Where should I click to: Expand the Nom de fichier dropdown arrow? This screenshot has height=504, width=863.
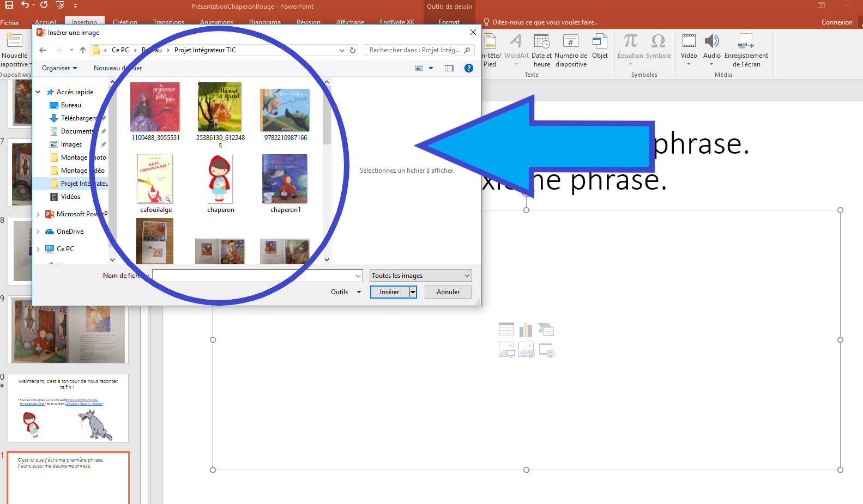(x=358, y=276)
